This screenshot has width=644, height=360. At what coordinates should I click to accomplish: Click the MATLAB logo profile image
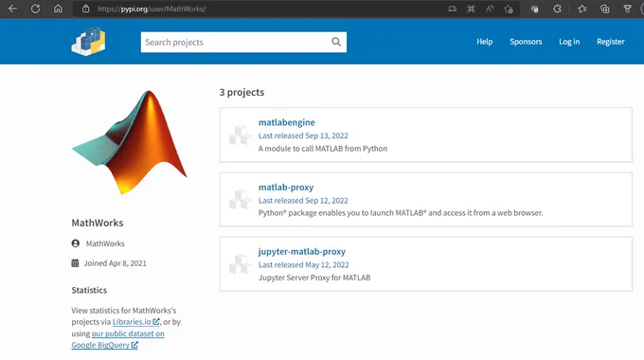coord(130,142)
